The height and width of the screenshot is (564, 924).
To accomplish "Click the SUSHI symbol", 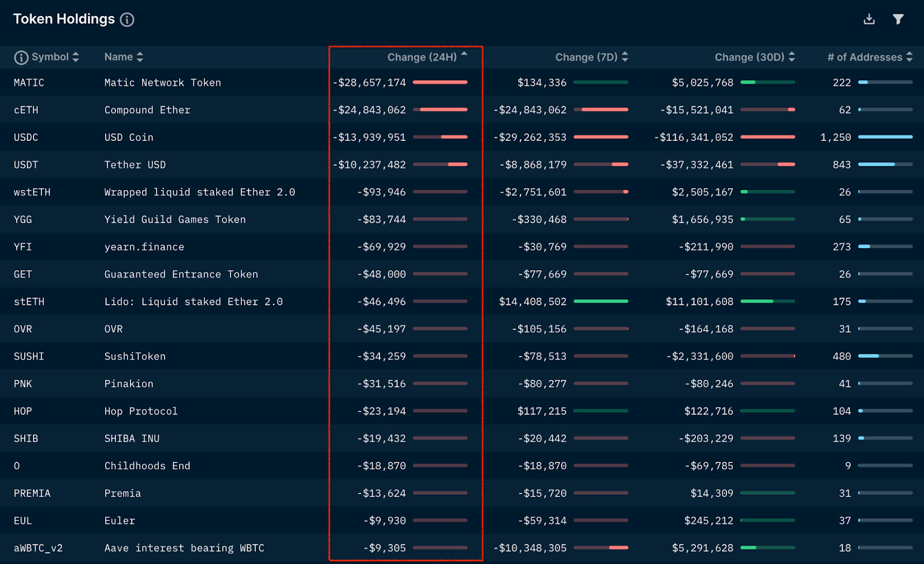I will point(29,357).
